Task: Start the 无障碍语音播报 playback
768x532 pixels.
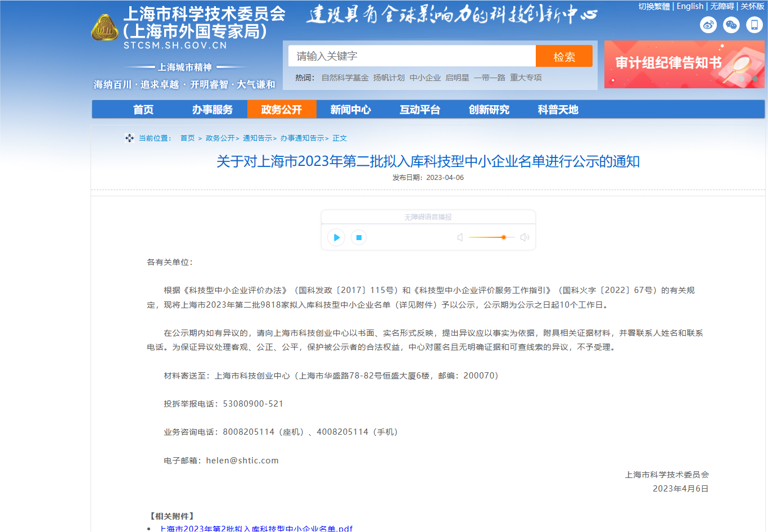Action: click(336, 237)
